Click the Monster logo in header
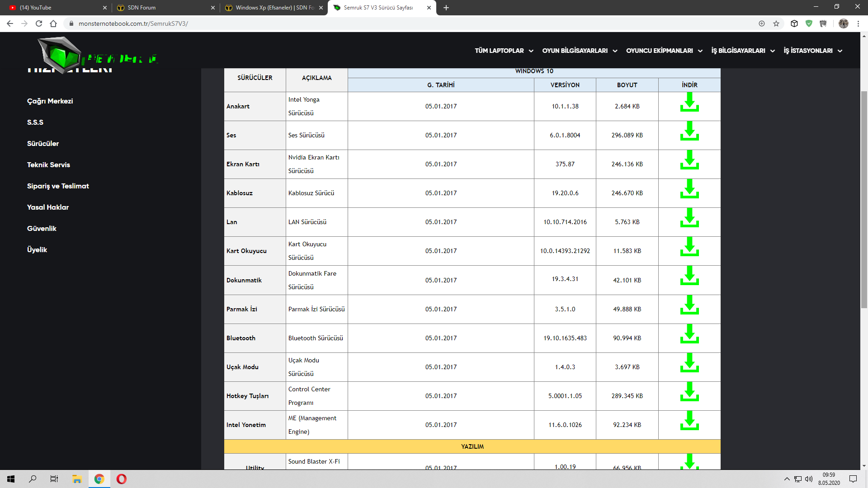This screenshot has height=488, width=868. click(x=61, y=54)
